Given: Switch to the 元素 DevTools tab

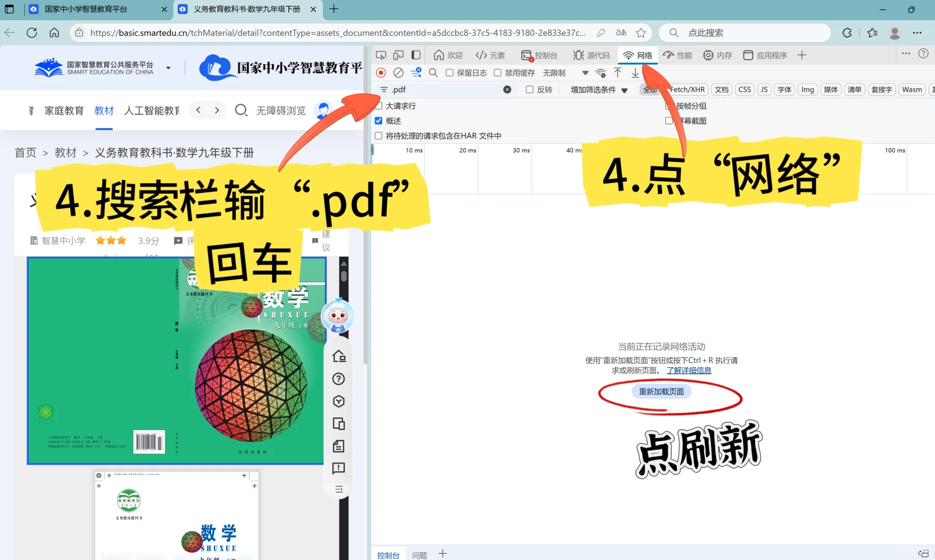Looking at the screenshot, I should point(490,55).
